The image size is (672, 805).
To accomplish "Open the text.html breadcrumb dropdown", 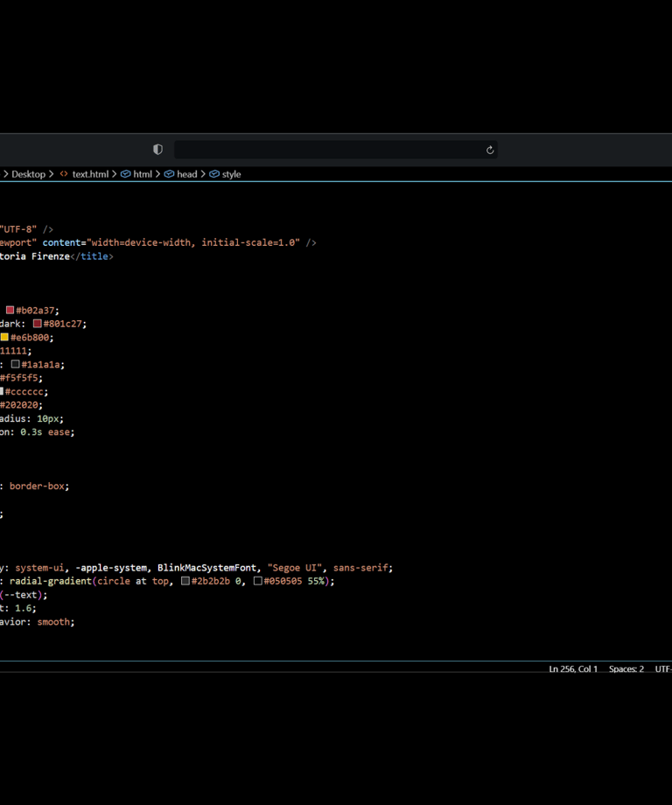I will click(90, 174).
